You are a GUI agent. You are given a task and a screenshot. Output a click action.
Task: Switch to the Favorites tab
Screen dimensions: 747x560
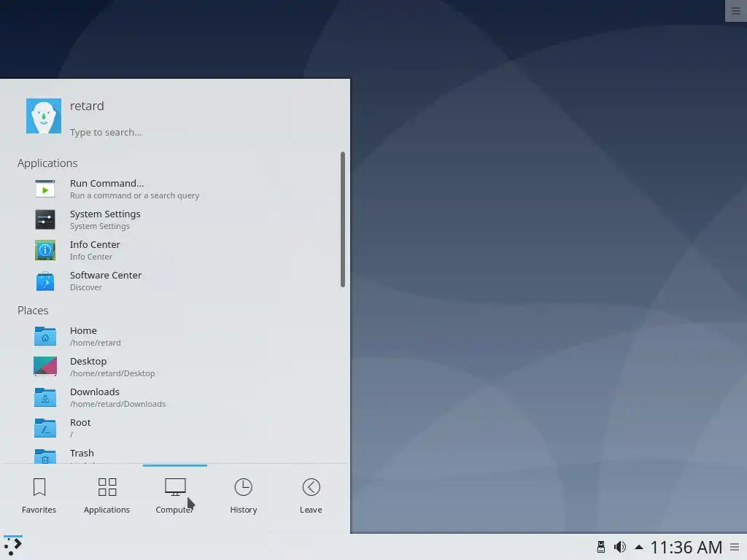(x=39, y=496)
